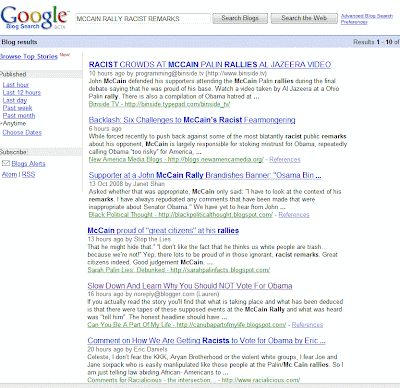The image size is (400, 388).
Task: Select the Anytime date filter
Action: tap(14, 123)
